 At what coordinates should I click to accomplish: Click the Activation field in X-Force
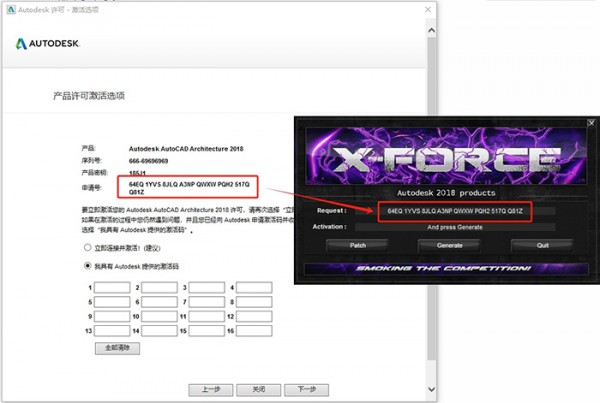coord(455,227)
